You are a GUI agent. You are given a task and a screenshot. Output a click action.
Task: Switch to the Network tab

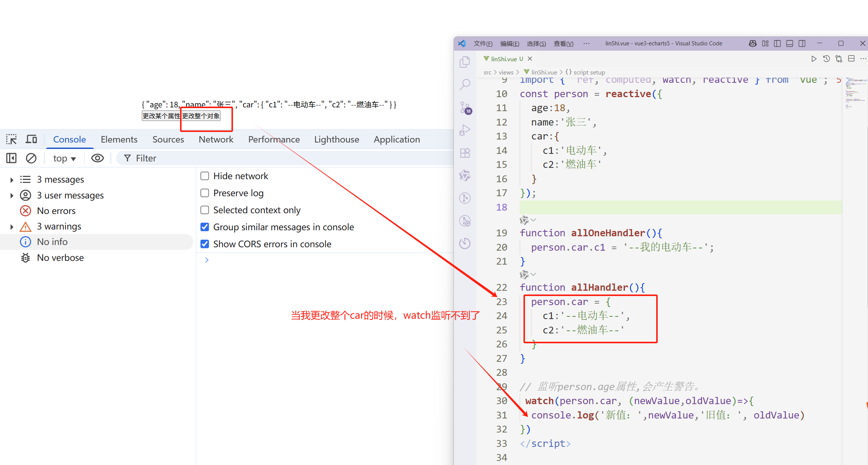216,139
